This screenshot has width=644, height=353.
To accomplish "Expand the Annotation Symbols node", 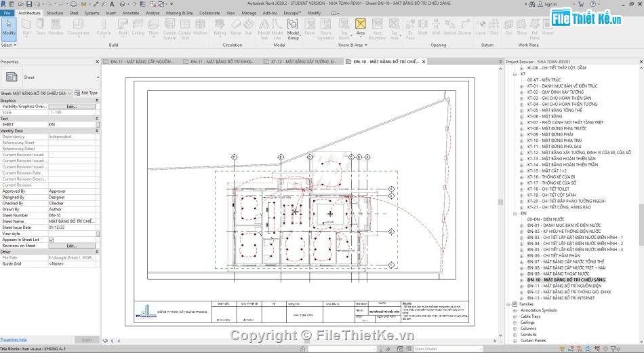I will (515, 311).
